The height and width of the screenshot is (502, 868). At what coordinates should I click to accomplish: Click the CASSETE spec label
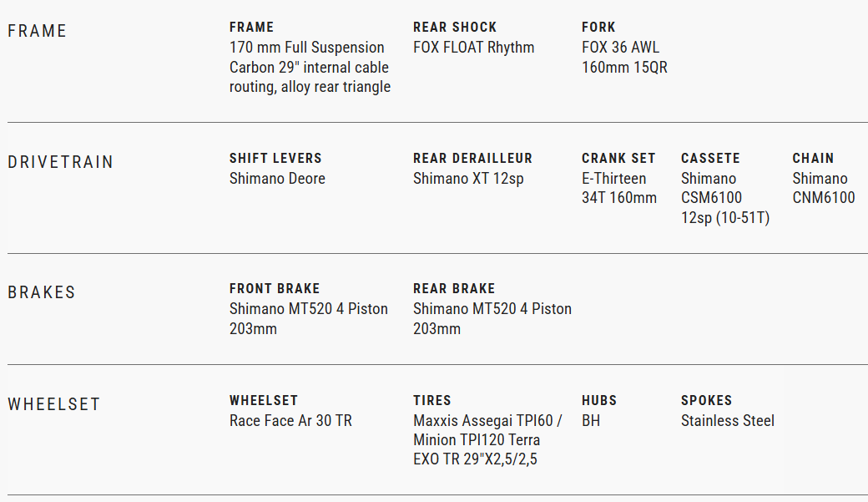pos(710,158)
